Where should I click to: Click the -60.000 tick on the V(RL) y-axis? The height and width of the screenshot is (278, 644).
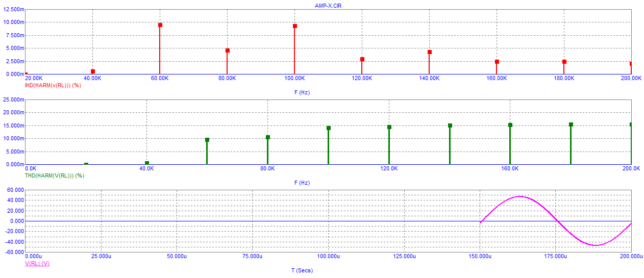(14, 252)
